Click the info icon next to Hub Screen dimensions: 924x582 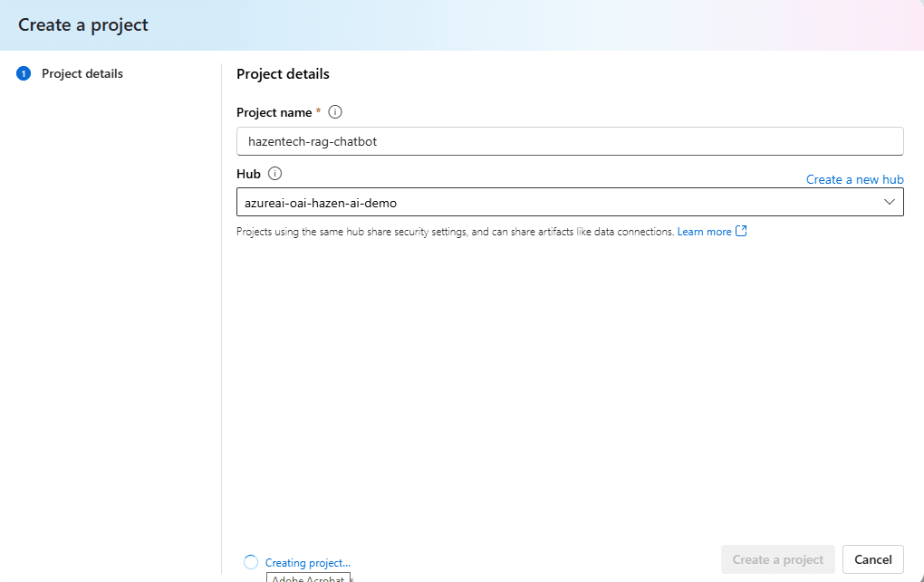click(x=275, y=174)
